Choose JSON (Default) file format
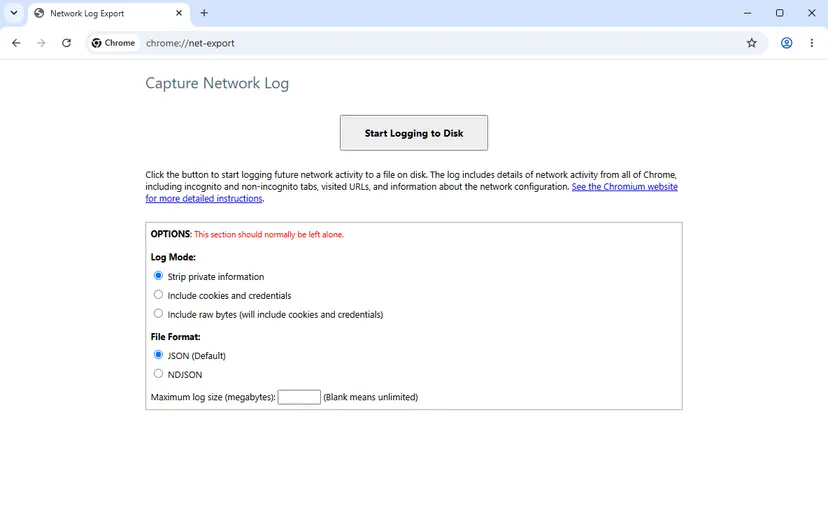This screenshot has width=828, height=511. pos(158,355)
